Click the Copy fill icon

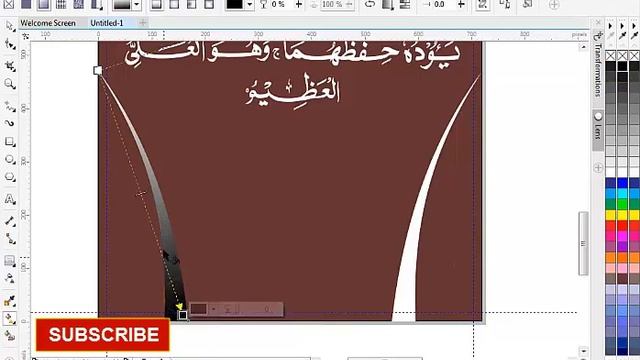505,4
